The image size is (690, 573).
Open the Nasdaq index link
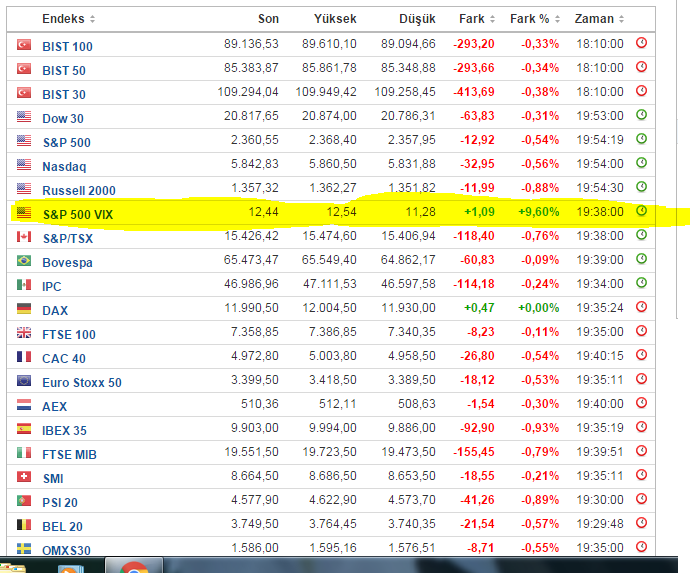coord(64,166)
